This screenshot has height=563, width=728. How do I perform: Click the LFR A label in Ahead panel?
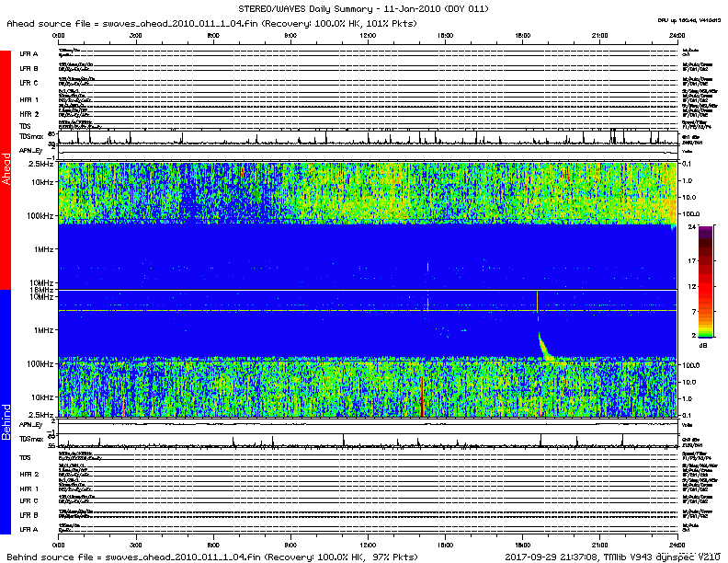tap(28, 54)
